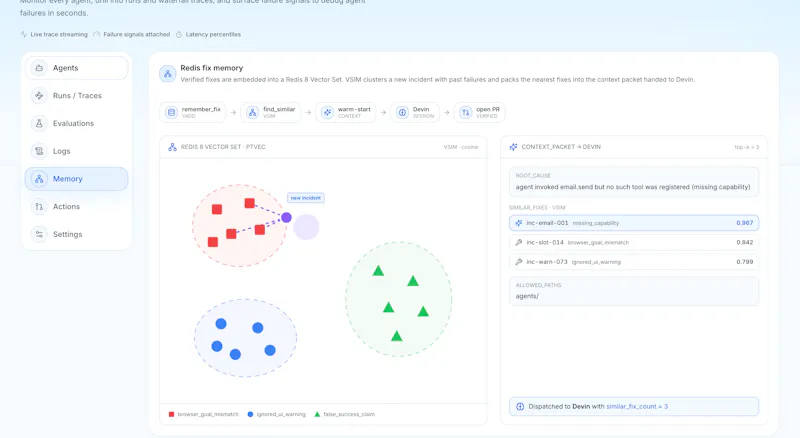Viewport: 800px width, 438px height.
Task: Open Settings from the sidebar
Action: pyautogui.click(x=77, y=234)
